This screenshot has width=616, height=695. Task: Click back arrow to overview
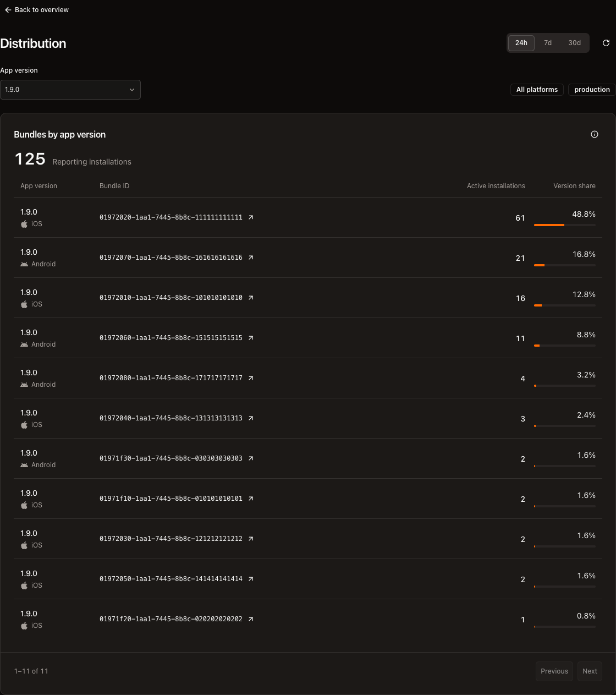[x=8, y=10]
